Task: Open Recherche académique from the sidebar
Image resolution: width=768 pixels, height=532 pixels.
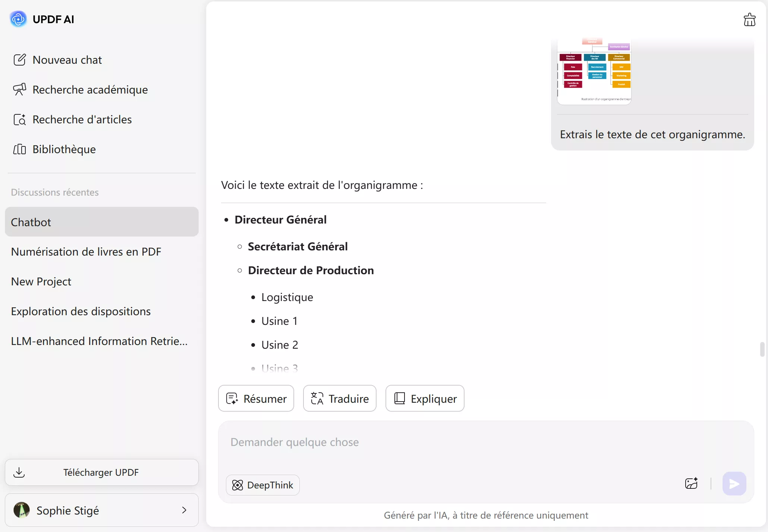Action: [89, 89]
